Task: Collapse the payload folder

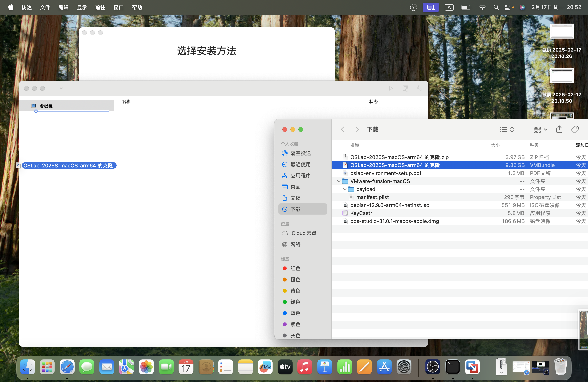Action: 345,189
